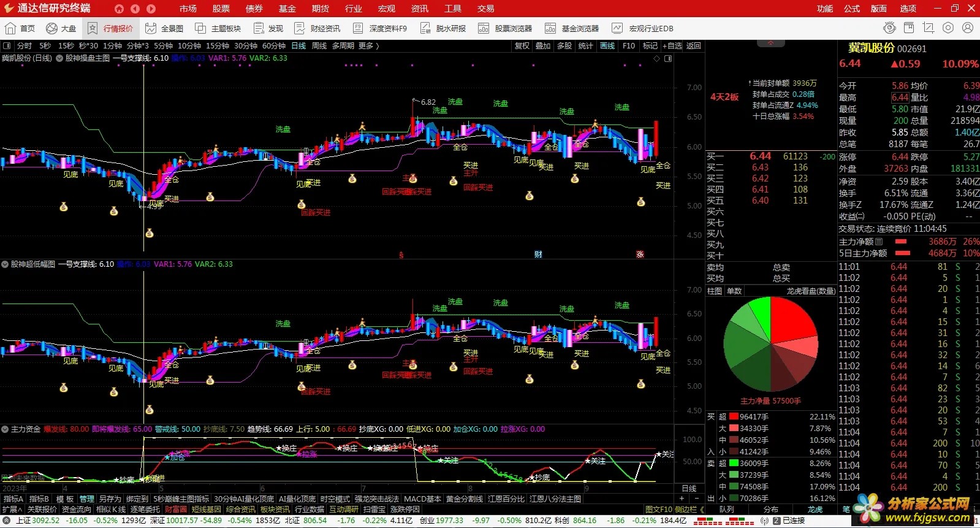The height and width of the screenshot is (528, 980).
Task: Click the 龙虎看盘 pie chart
Action: point(771,344)
